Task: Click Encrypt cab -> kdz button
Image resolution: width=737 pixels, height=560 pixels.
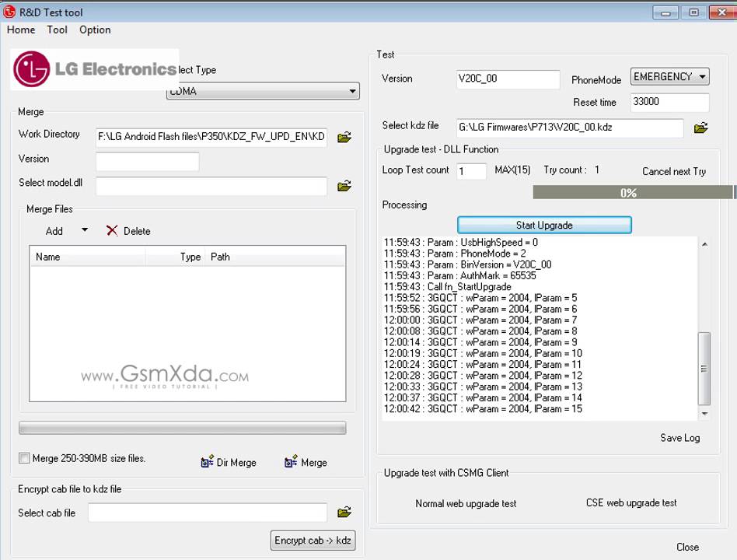Action: (x=313, y=541)
